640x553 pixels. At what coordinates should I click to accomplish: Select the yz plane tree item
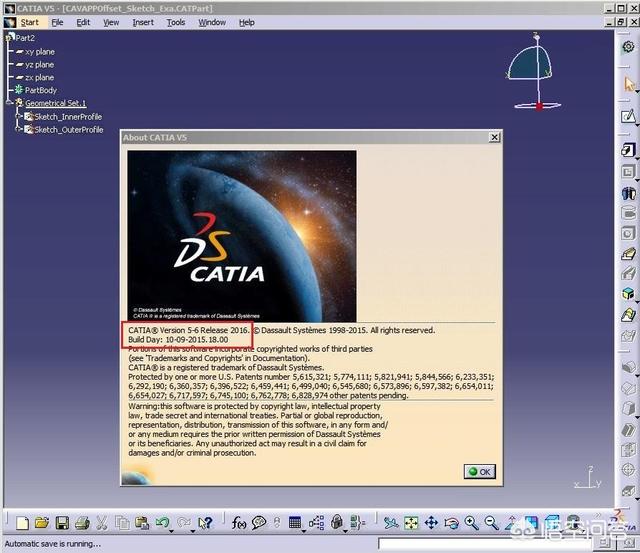[40, 65]
